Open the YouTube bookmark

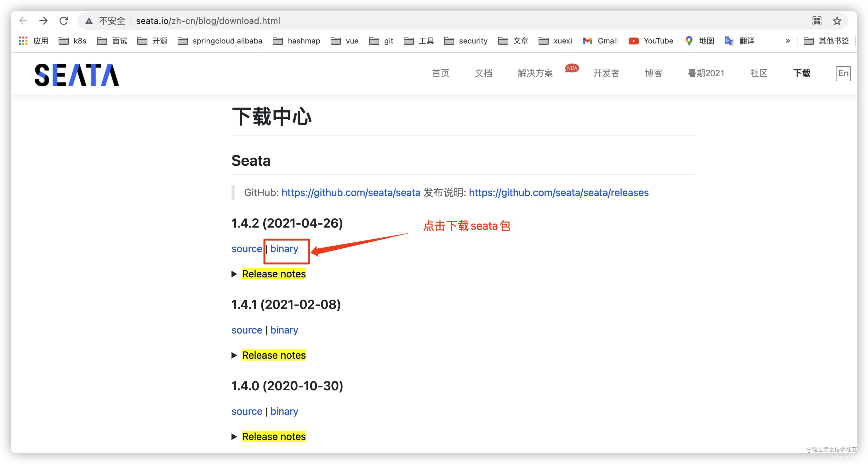[651, 41]
